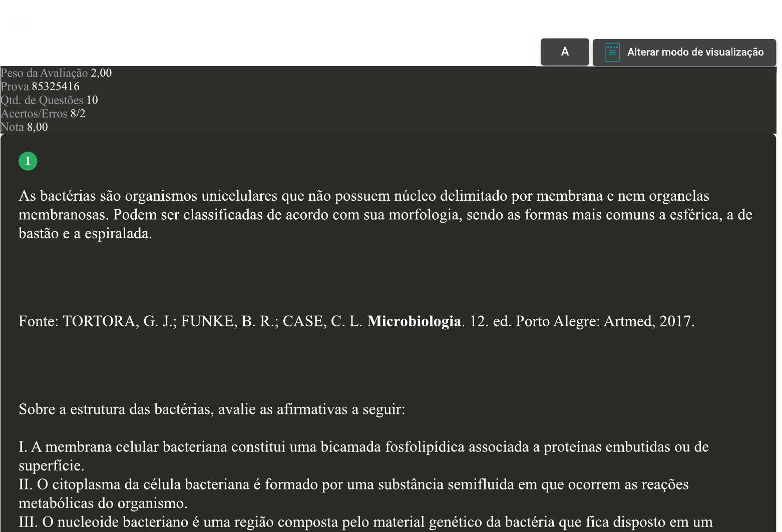
Task: Click 'Sobre a estrutura das bactérias' prompt
Action: [x=212, y=409]
